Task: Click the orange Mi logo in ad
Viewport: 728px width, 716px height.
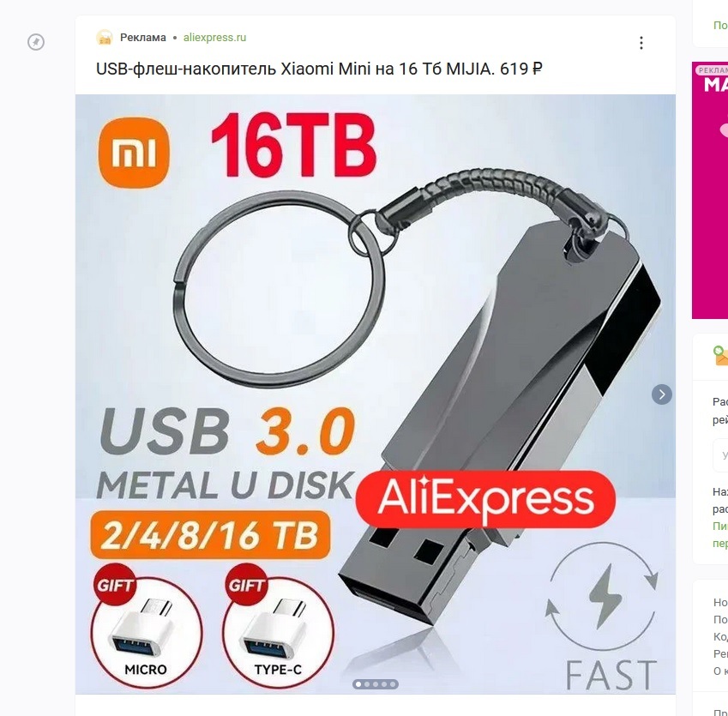Action: point(134,153)
